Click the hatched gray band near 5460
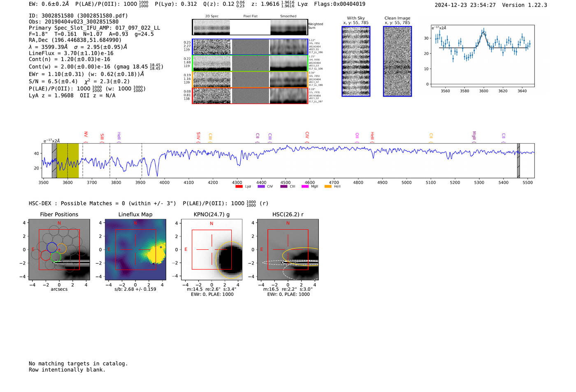This screenshot has width=576, height=392. click(518, 161)
